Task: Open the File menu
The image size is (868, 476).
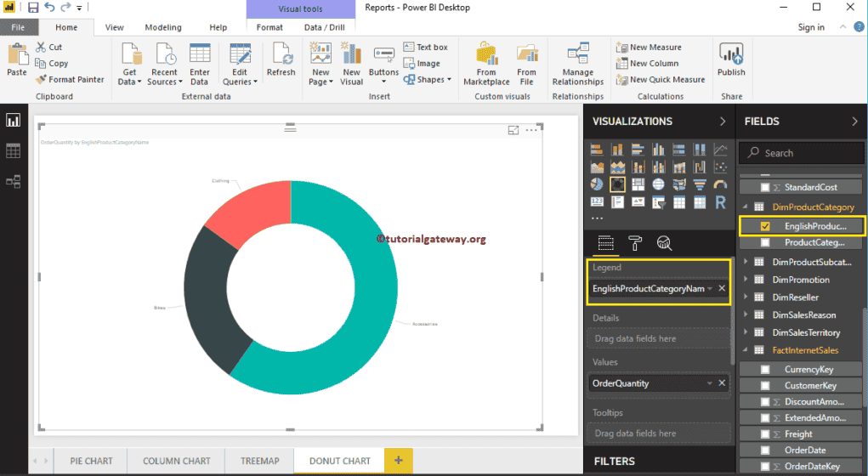Action: [18, 27]
